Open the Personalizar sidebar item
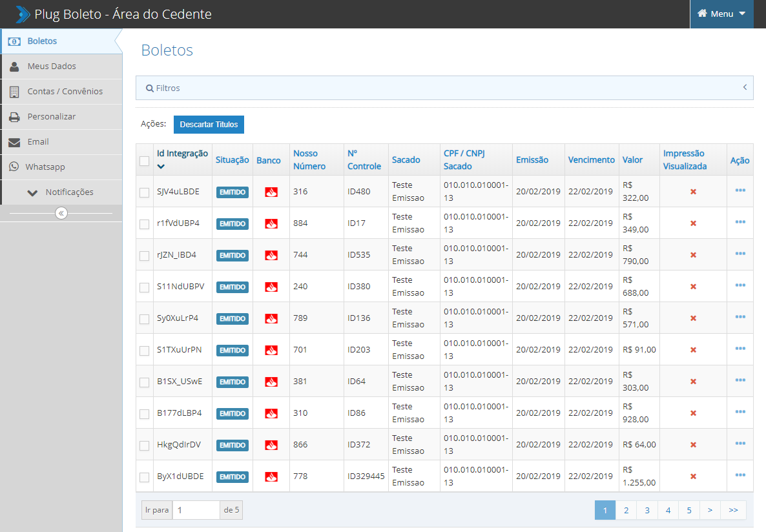Screen dimensions: 766x532 pyautogui.click(x=61, y=117)
